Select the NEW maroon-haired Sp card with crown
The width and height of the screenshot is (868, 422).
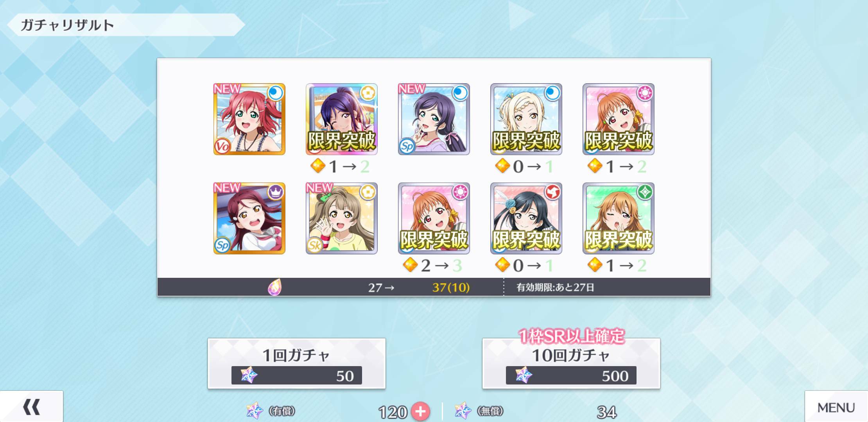(249, 218)
